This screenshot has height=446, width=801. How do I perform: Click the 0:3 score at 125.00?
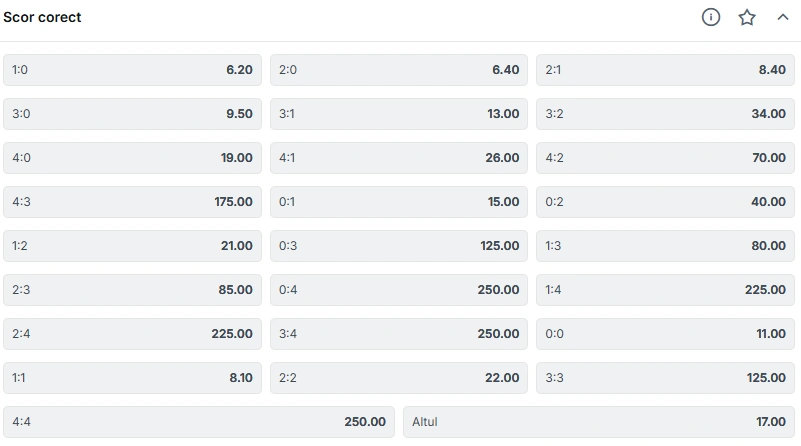coord(399,246)
